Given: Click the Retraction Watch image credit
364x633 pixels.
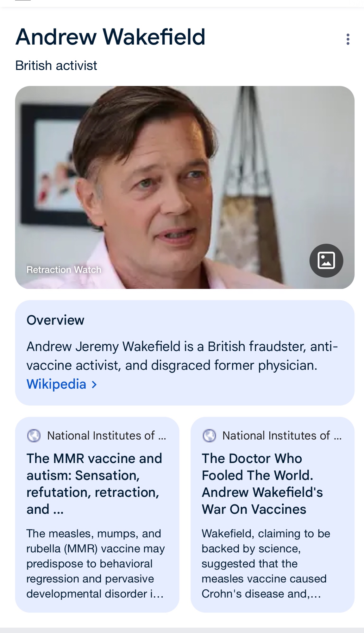Looking at the screenshot, I should (64, 270).
